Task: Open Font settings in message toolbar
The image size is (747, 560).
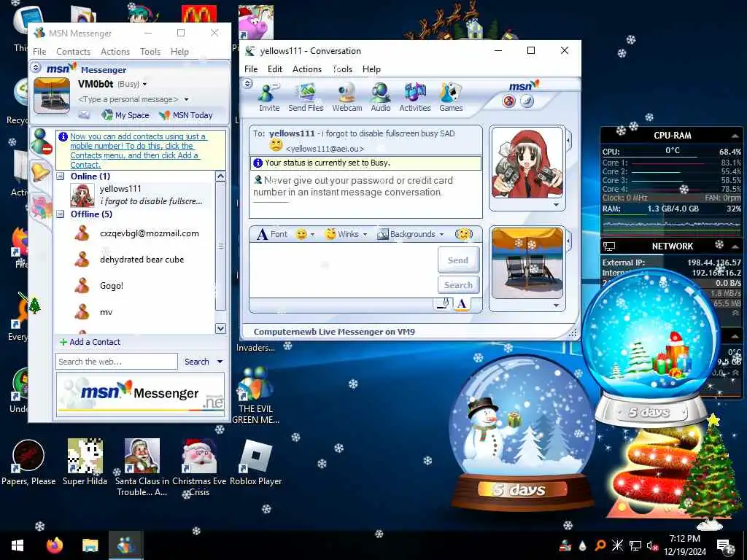Action: point(272,234)
